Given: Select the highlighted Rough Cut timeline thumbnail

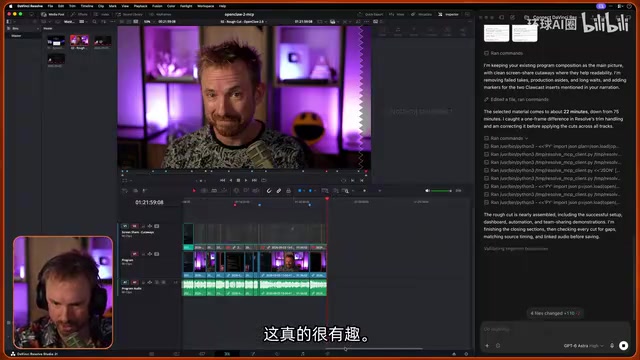Looking at the screenshot, I should pos(79,41).
